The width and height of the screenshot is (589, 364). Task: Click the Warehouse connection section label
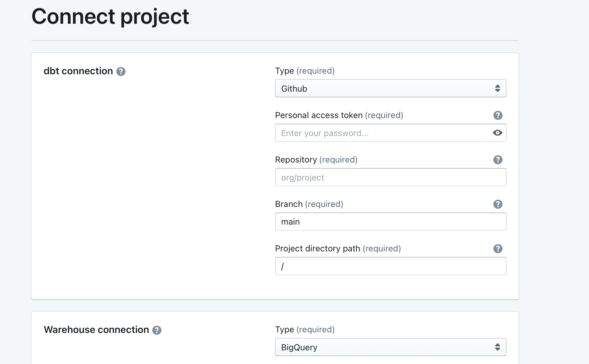click(96, 330)
